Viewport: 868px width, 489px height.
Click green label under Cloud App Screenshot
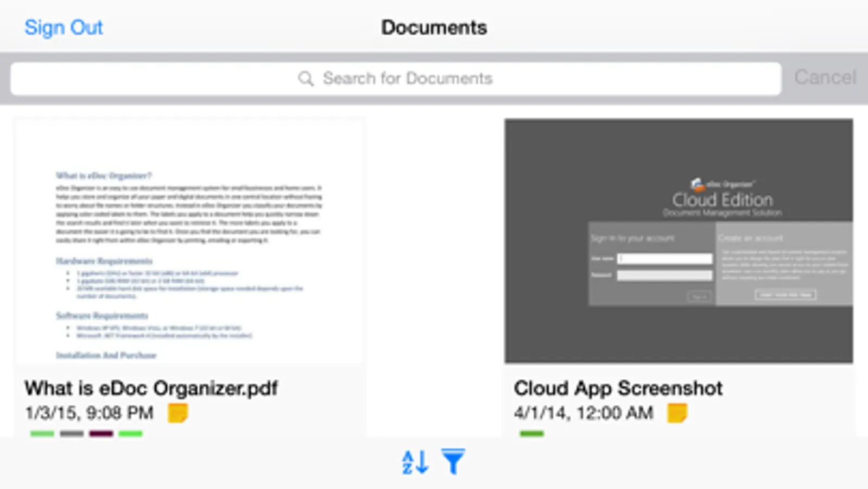coord(531,434)
